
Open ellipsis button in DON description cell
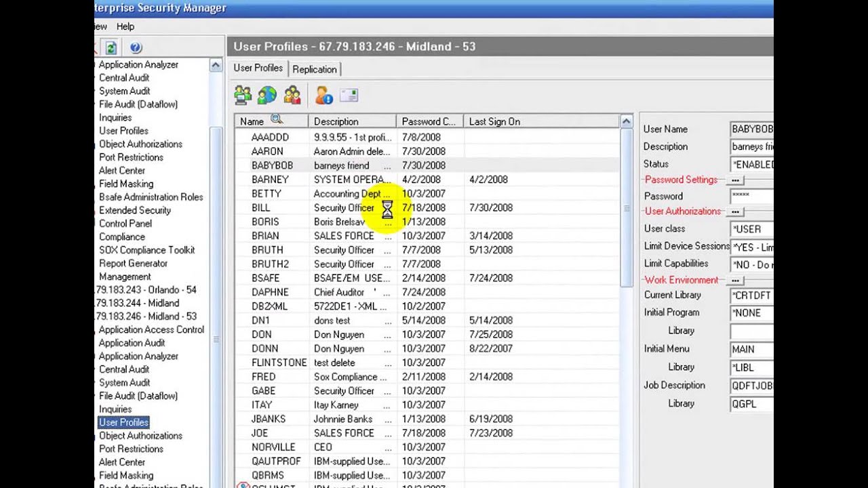click(387, 335)
